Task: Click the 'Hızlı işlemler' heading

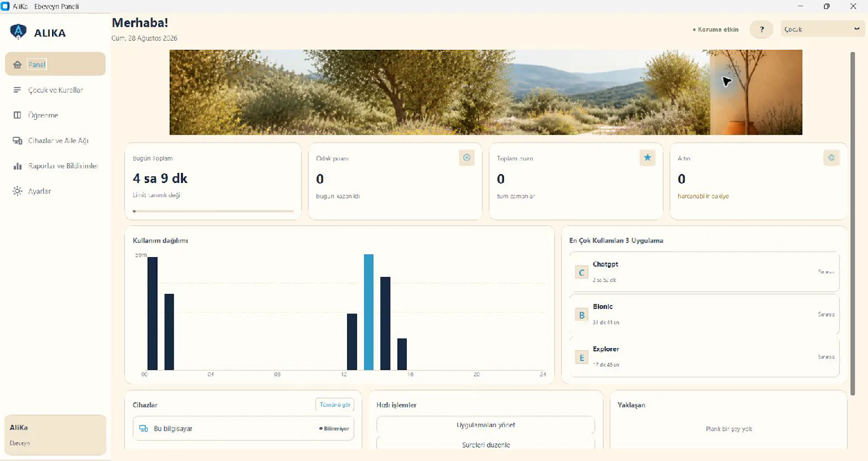Action: pos(397,405)
